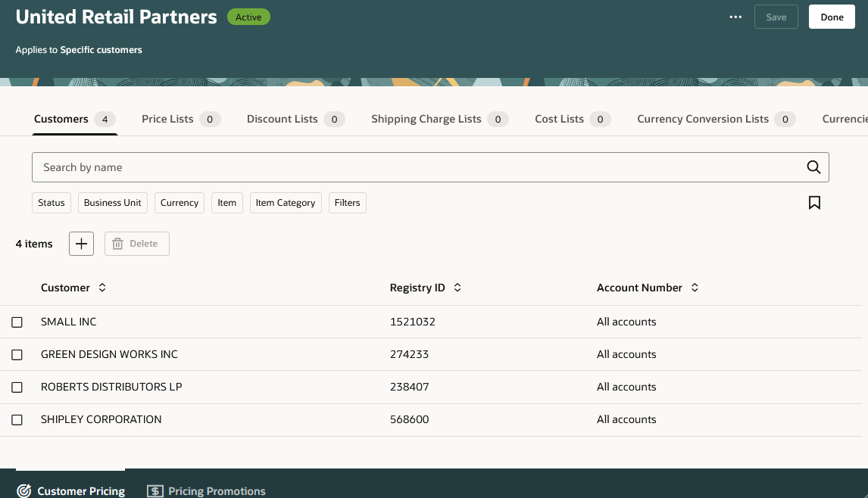Click the 4 items count label

(34, 244)
